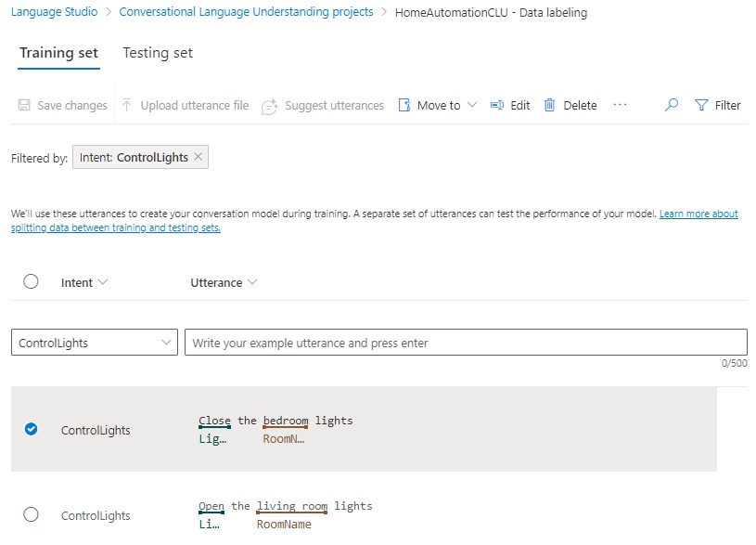Viewport: 756px width, 545px height.
Task: Open the more options ellipsis
Action: tap(620, 105)
